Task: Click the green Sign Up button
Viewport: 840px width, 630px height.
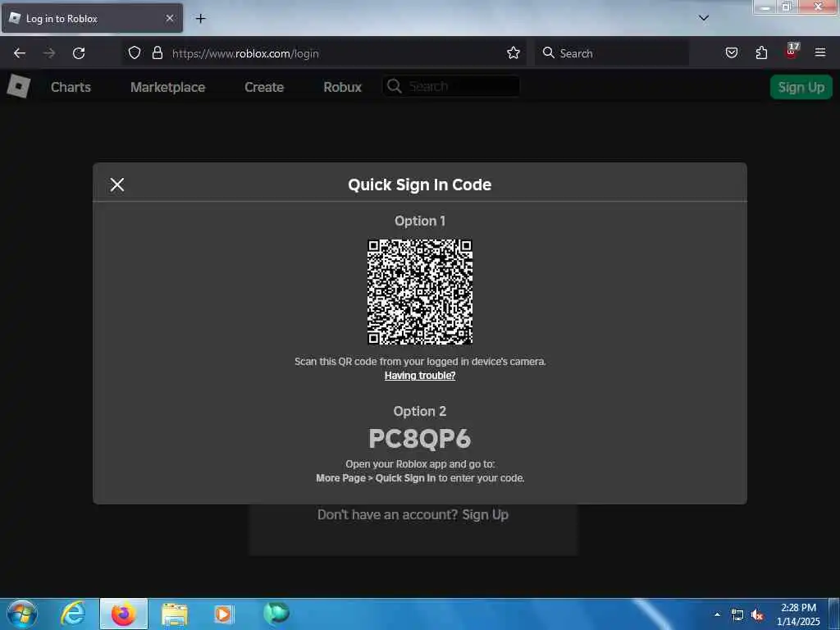Action: tap(801, 87)
